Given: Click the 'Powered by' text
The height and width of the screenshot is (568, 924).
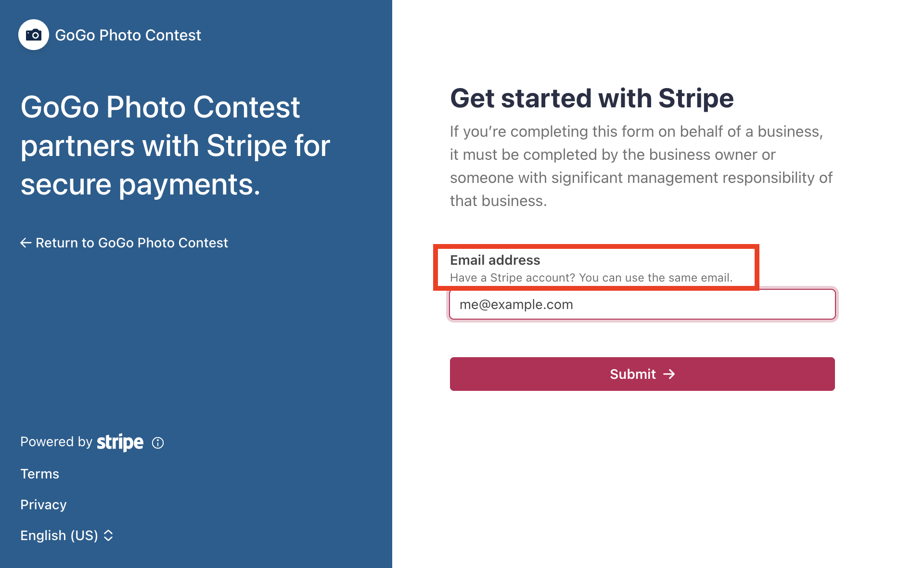Looking at the screenshot, I should click(x=56, y=442).
